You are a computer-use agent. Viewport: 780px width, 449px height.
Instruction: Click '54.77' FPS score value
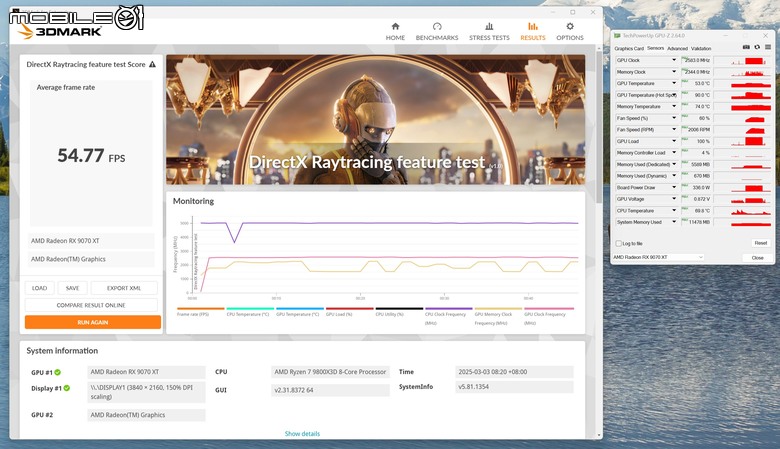81,156
